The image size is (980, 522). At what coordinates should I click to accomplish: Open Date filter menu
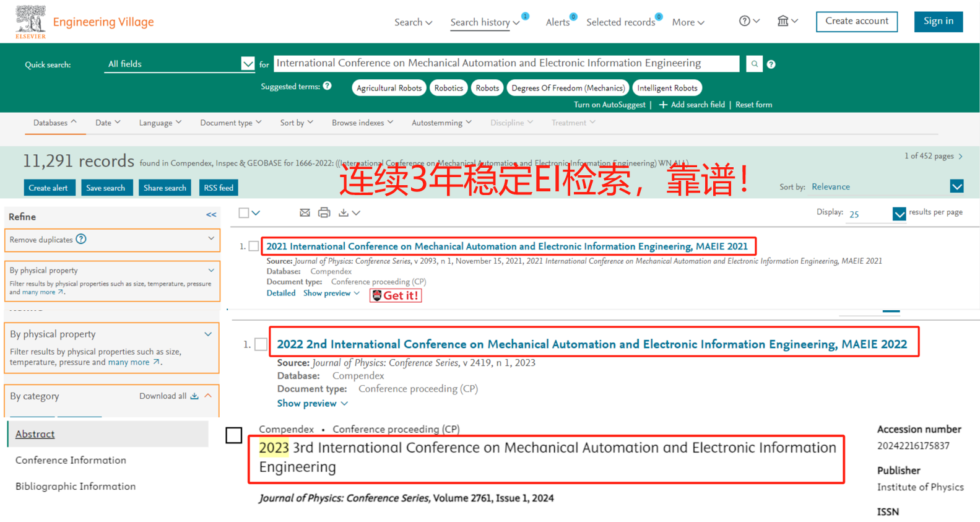(108, 123)
